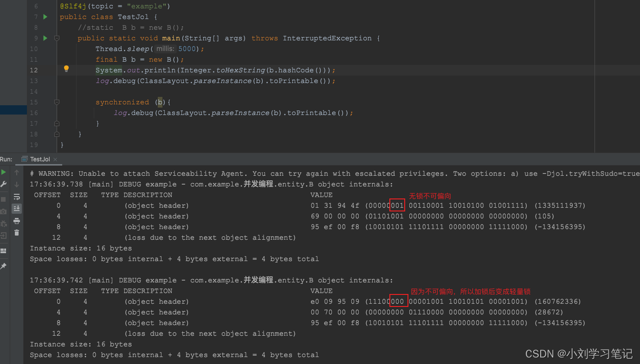This screenshot has height=364, width=640.
Task: Close the TestJol run tab
Action: pos(55,160)
